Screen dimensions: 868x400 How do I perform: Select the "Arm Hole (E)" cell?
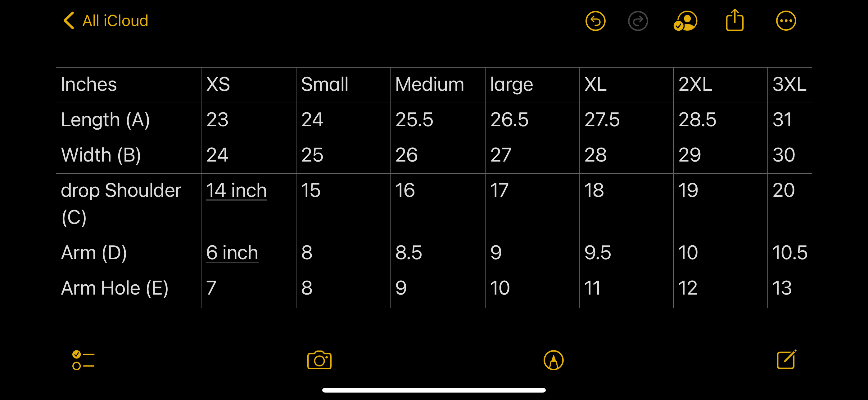(128, 288)
